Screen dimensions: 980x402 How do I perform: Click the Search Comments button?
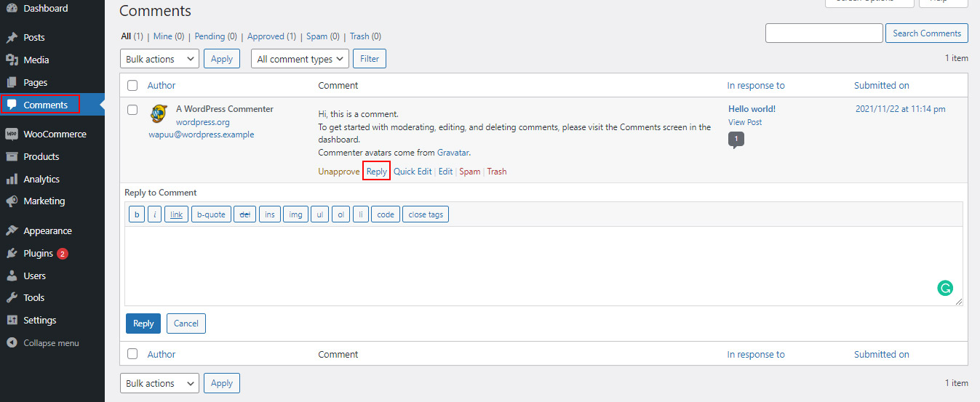(926, 33)
